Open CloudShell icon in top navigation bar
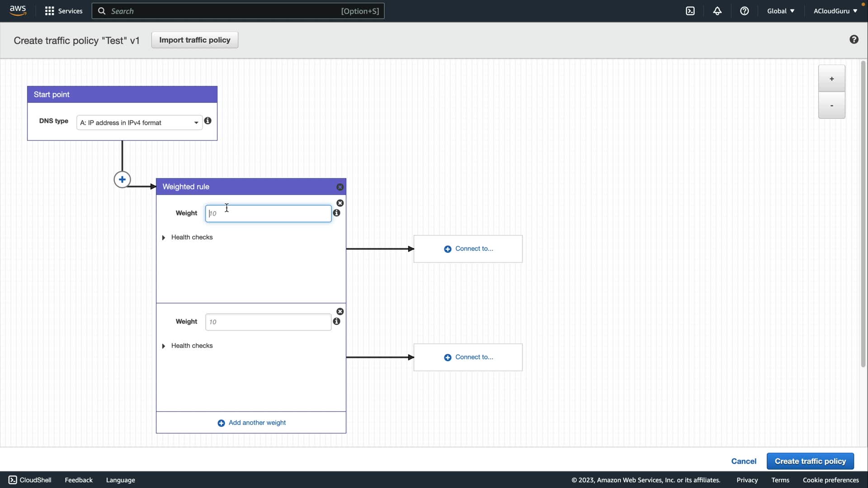The width and height of the screenshot is (868, 488). 690,11
